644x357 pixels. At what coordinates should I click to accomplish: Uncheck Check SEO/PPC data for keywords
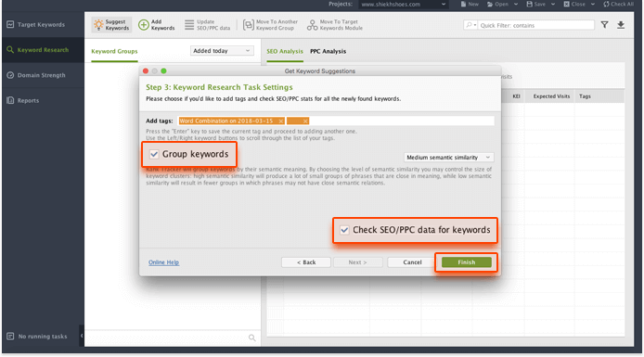click(x=344, y=230)
